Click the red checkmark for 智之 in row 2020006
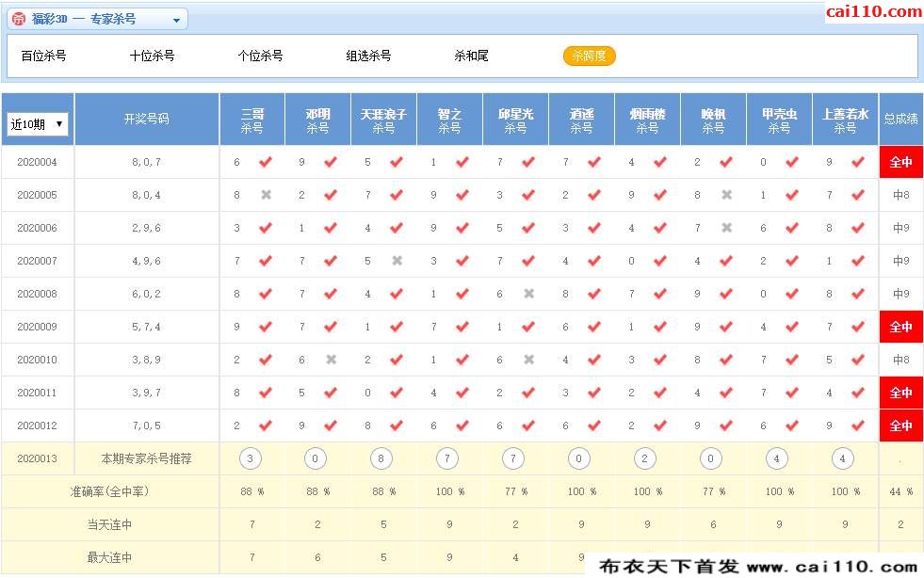This screenshot has height=578, width=924. pyautogui.click(x=462, y=228)
